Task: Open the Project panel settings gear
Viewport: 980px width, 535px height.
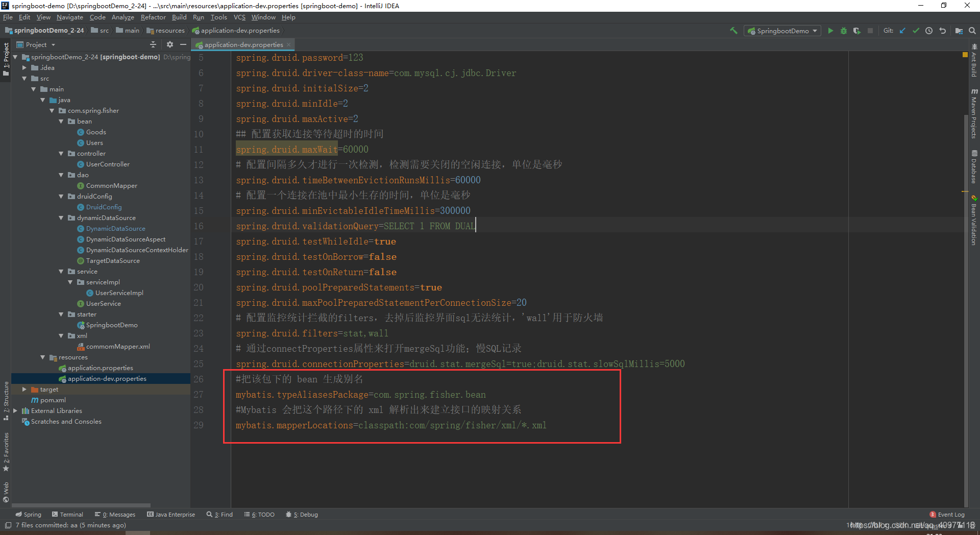Action: (170, 44)
